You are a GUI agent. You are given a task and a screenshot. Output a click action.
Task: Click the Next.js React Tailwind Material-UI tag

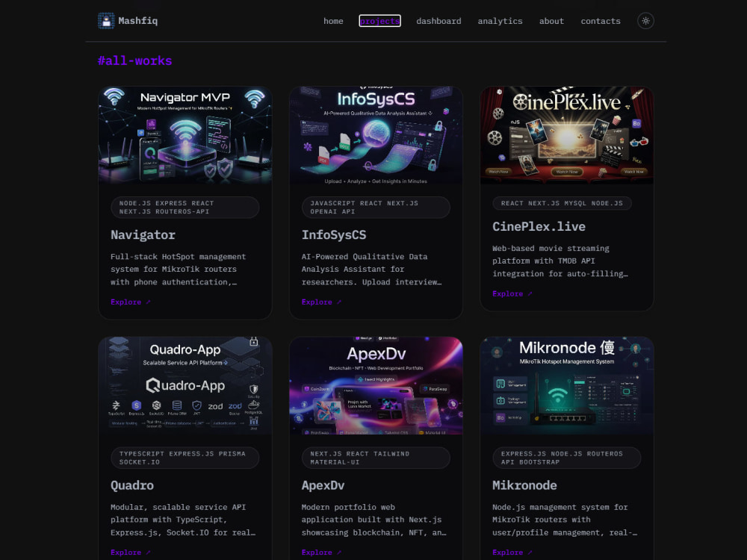click(376, 458)
